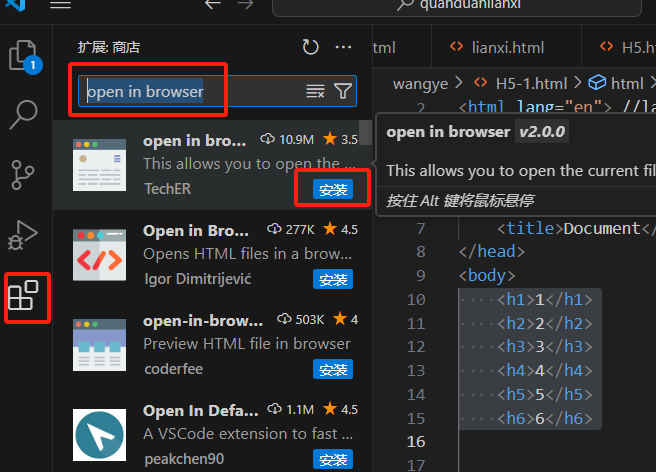This screenshot has height=472, width=656.
Task: Click the peakchen90 extension cursor icon
Action: (x=99, y=435)
